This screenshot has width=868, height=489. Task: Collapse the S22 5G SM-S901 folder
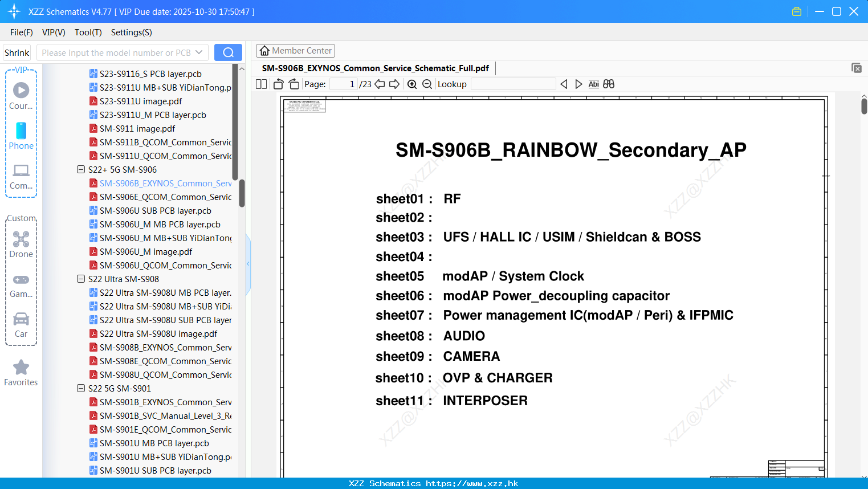[81, 388]
